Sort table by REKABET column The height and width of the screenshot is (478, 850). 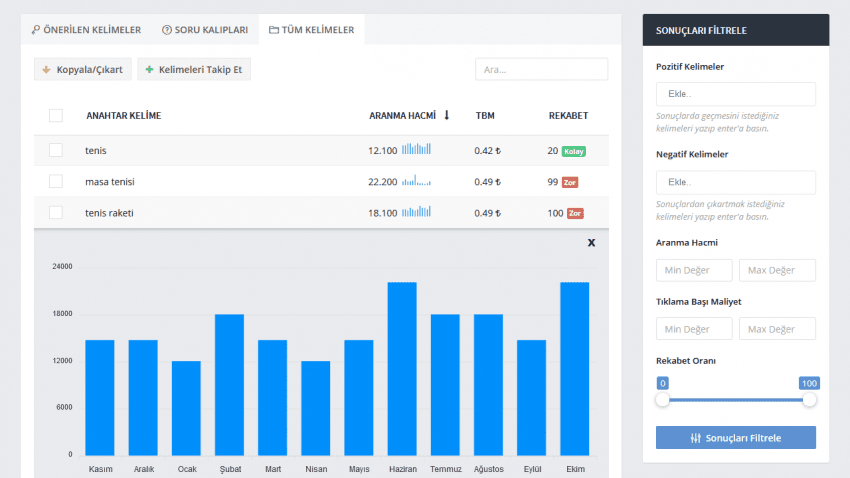(x=568, y=115)
